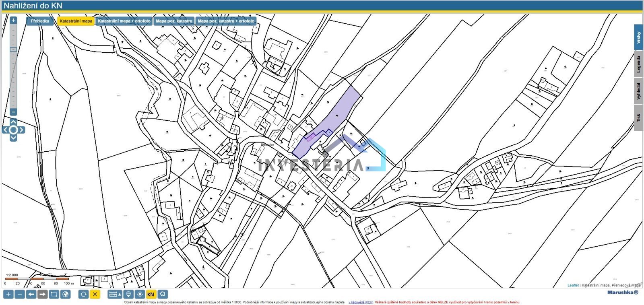Screen dimensions: 644x305
Task: Open the measurement tool dropdown
Action: point(115,294)
